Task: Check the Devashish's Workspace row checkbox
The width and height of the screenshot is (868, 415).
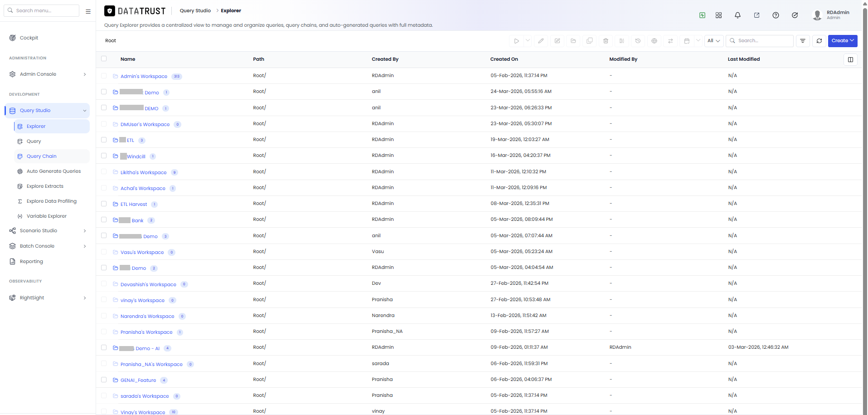Action: coord(104,283)
